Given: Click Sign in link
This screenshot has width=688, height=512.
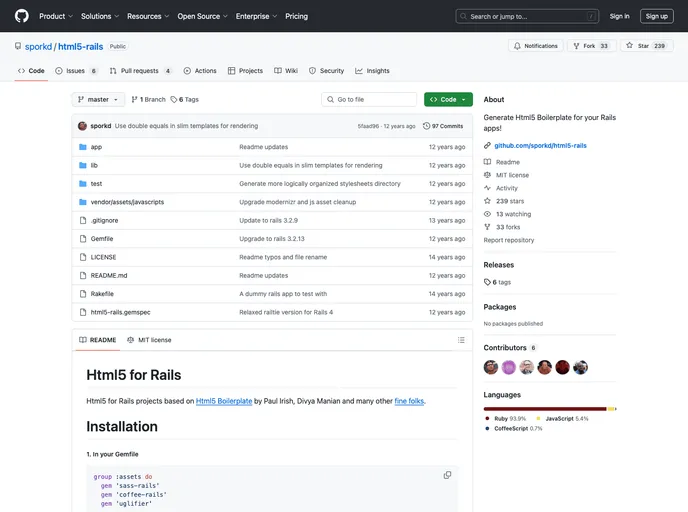Looking at the screenshot, I should coord(619,16).
